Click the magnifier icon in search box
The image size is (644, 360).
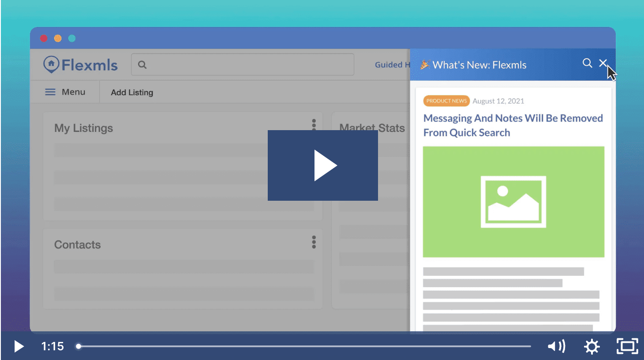point(142,65)
